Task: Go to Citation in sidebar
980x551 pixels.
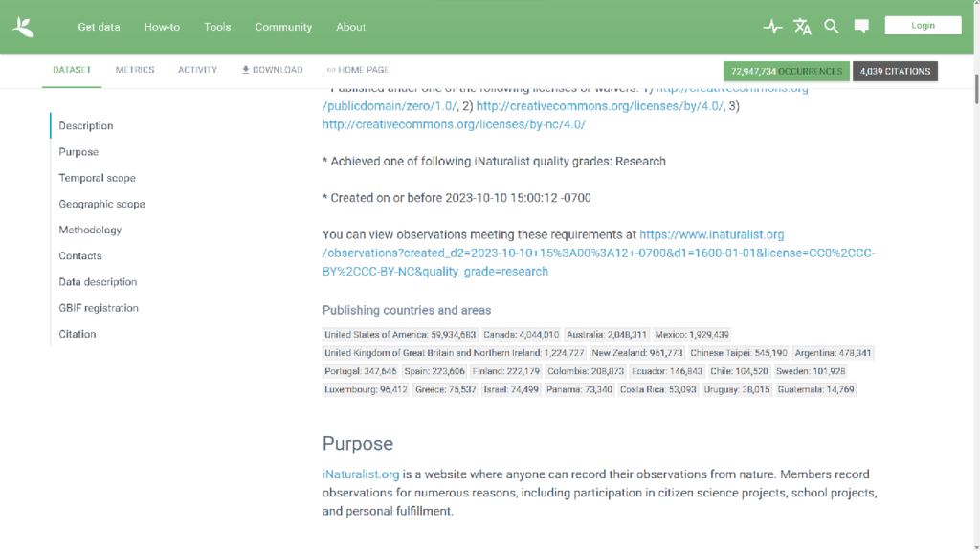Action: click(x=78, y=334)
